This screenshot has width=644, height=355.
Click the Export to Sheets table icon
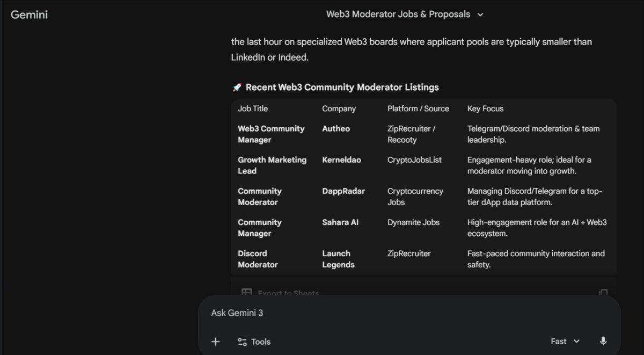pyautogui.click(x=246, y=293)
